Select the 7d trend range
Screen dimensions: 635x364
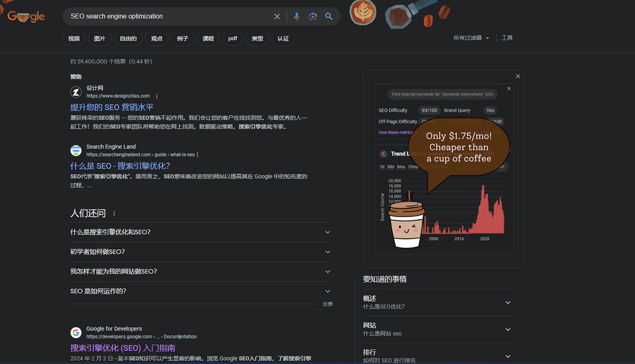[382, 167]
